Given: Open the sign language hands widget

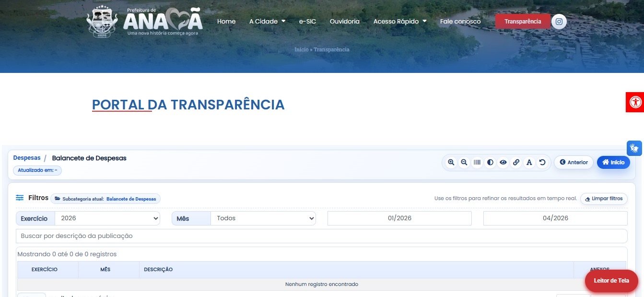Looking at the screenshot, I should tap(634, 148).
